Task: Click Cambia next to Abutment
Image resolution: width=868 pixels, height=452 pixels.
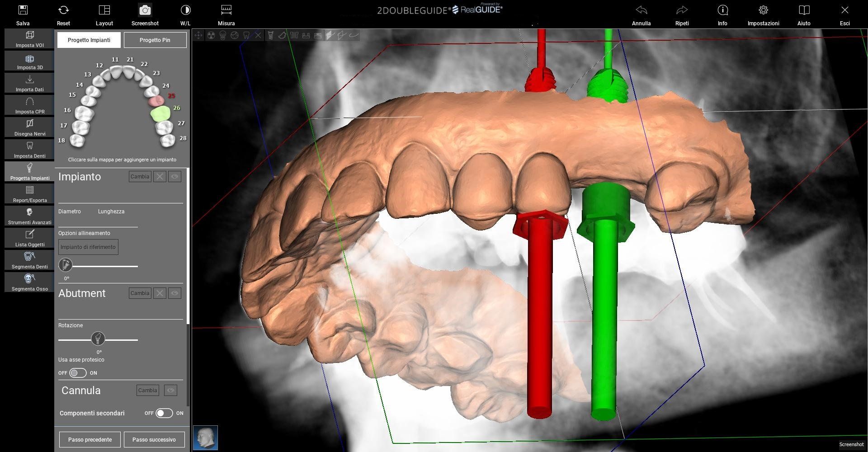Action: tap(140, 293)
